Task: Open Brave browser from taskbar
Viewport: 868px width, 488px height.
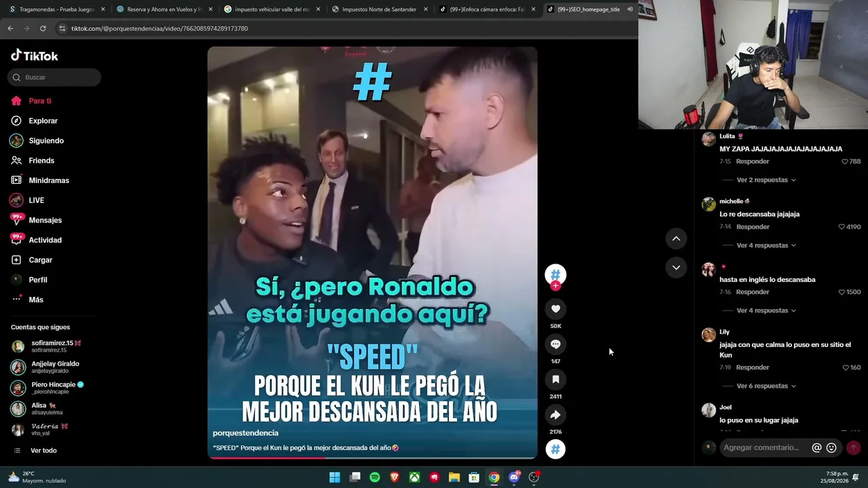Action: point(395,477)
